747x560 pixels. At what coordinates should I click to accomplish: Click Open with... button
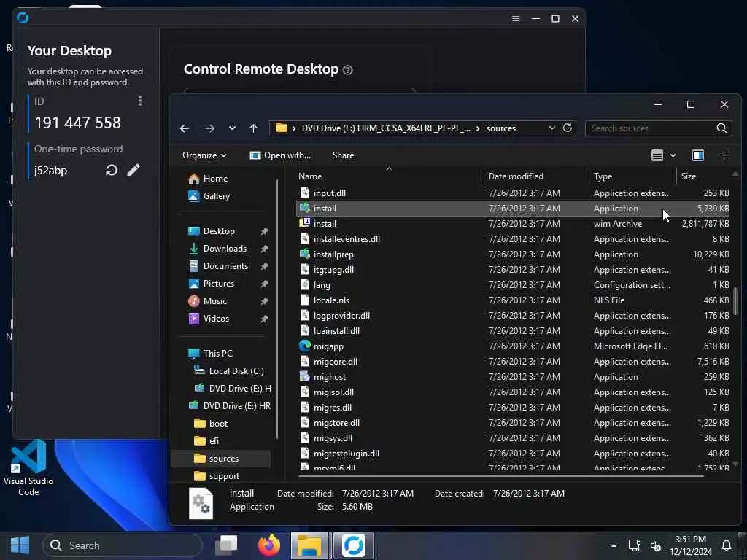(x=280, y=155)
